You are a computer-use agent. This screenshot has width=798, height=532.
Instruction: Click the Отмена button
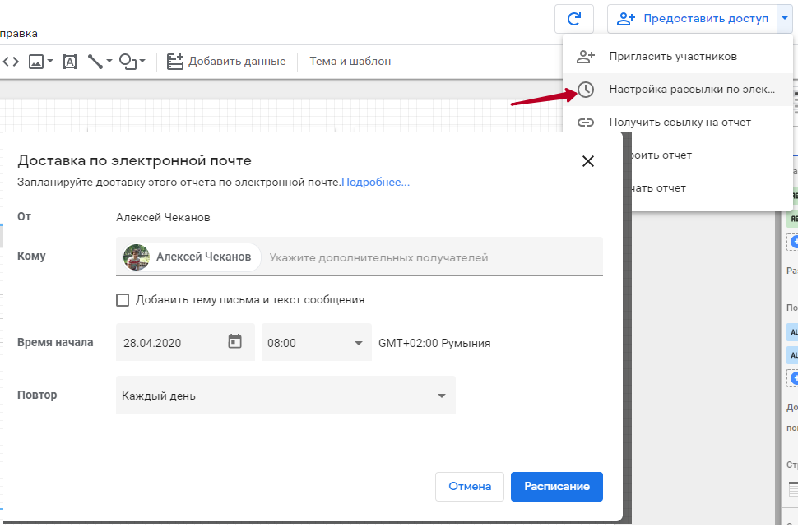coord(469,486)
